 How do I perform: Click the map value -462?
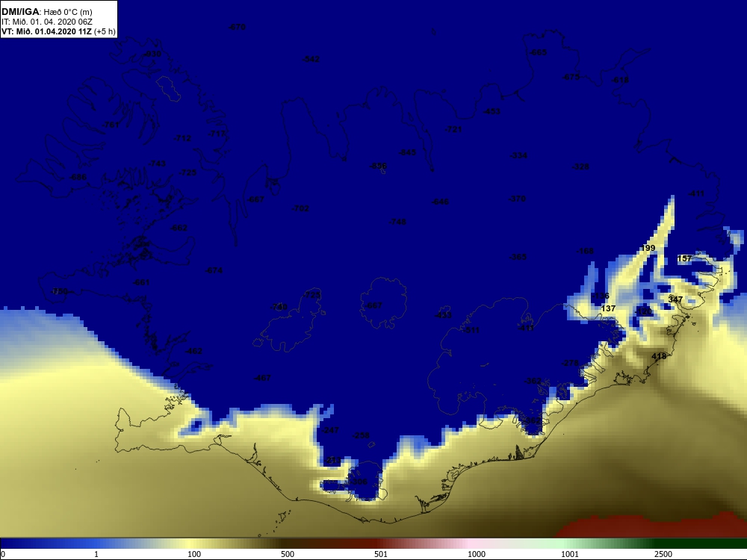click(x=193, y=352)
